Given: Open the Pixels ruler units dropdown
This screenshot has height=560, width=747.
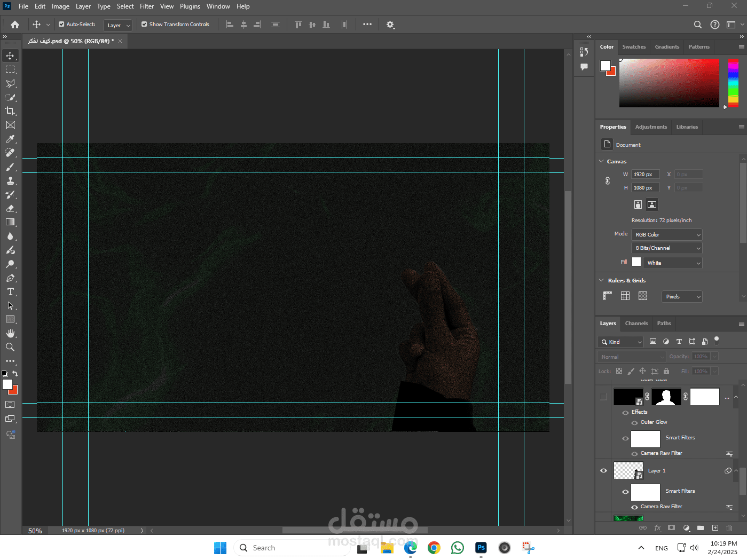Looking at the screenshot, I should click(682, 297).
